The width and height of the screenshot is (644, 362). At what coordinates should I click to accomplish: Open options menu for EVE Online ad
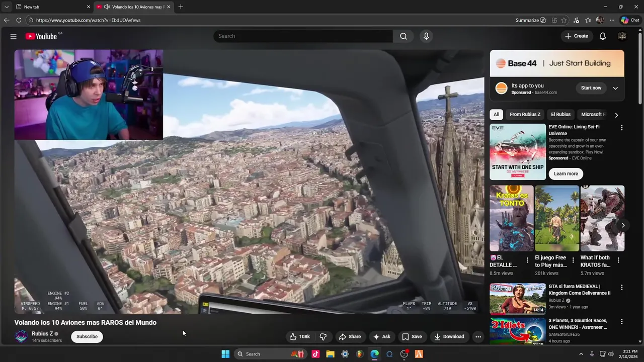621,128
